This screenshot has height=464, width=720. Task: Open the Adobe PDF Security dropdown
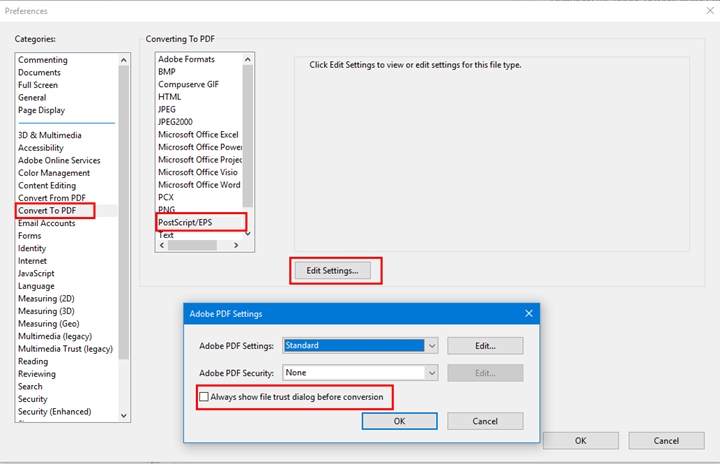(432, 373)
